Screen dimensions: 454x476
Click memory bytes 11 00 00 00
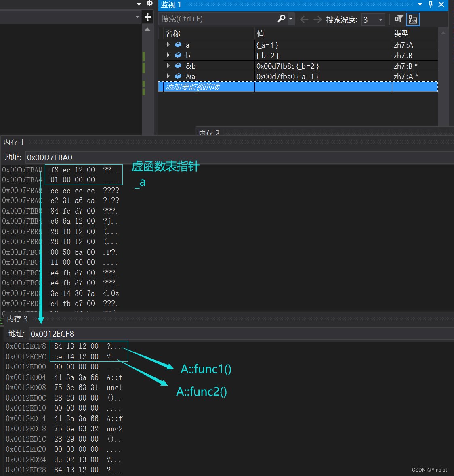click(73, 262)
